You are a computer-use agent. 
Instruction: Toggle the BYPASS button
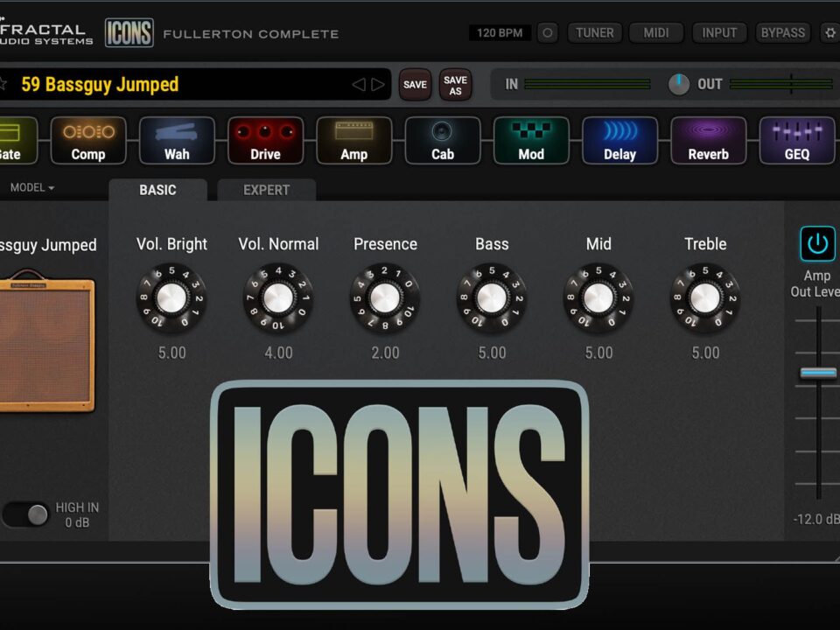[782, 33]
